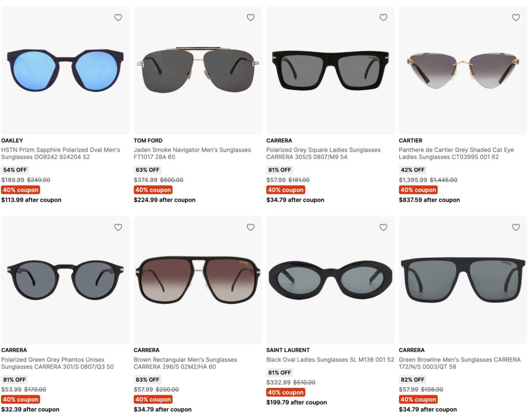View Tom Ford Jaden navigator sunglasses photo

click(197, 70)
